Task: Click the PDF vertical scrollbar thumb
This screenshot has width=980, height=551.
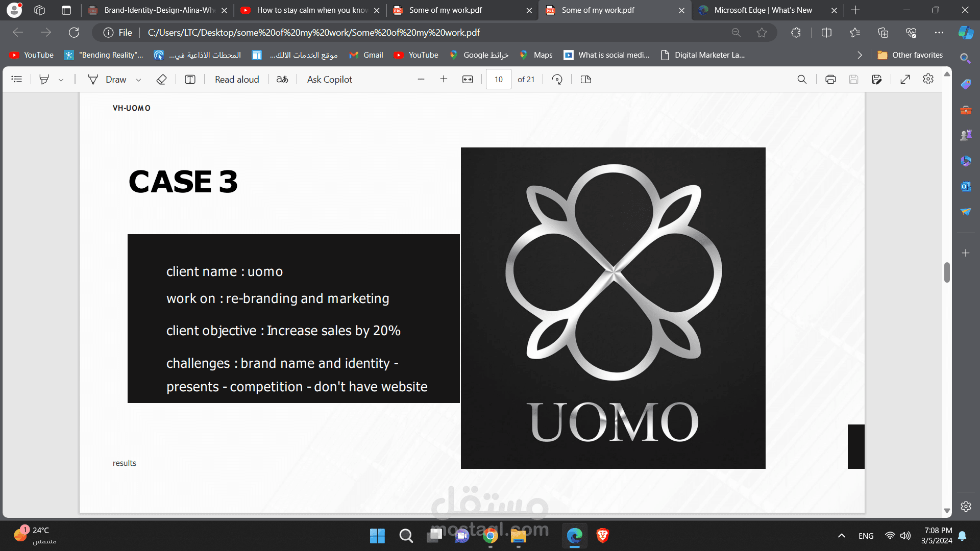Action: click(947, 272)
